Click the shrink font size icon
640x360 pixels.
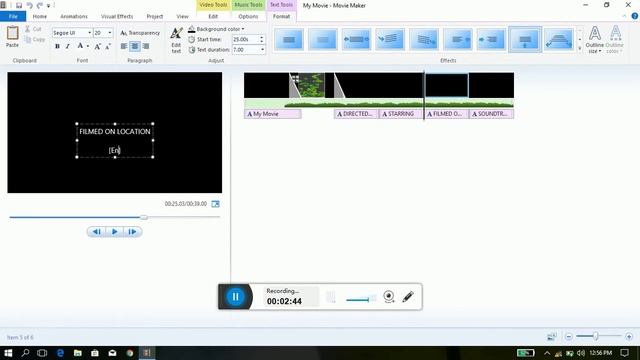pos(108,47)
